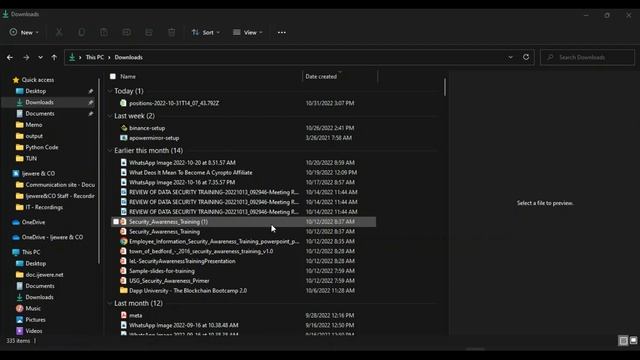
Task: Click the Dapp University folder icon
Action: click(124, 291)
